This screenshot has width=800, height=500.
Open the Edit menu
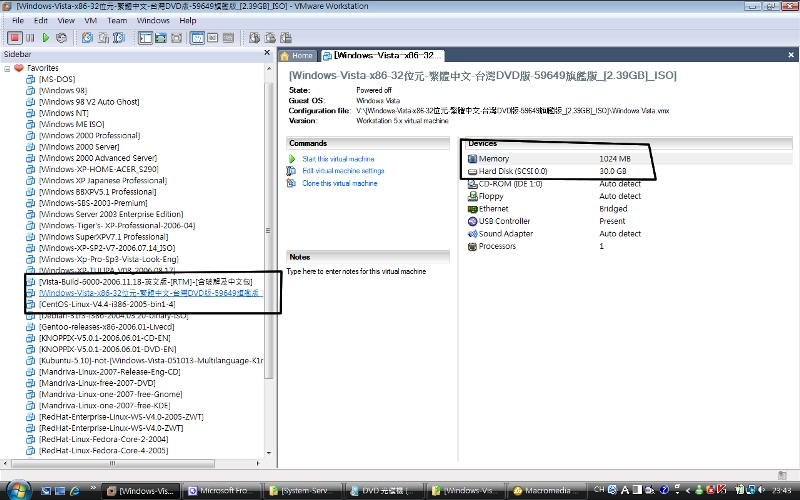point(41,20)
